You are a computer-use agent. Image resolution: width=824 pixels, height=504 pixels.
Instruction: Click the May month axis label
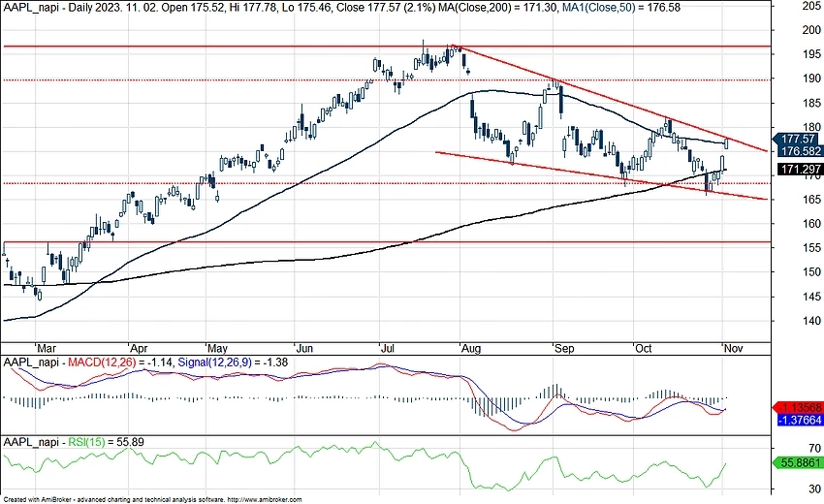[217, 348]
